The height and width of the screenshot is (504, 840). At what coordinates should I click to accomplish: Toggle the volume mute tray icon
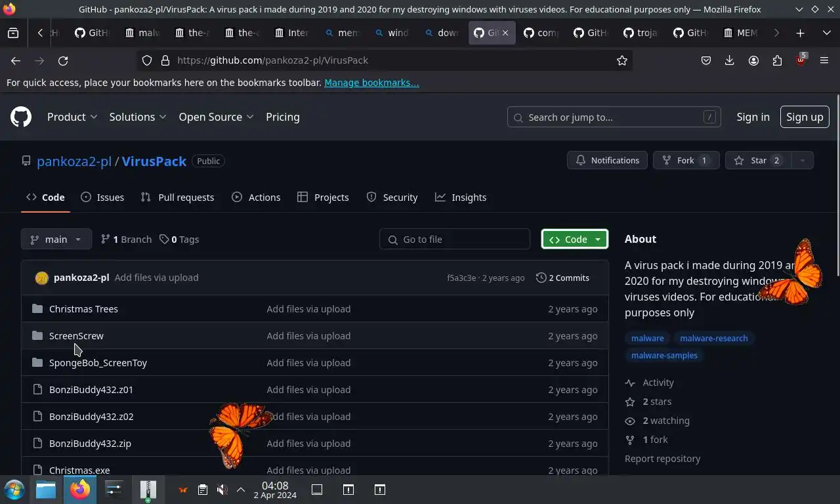222,490
